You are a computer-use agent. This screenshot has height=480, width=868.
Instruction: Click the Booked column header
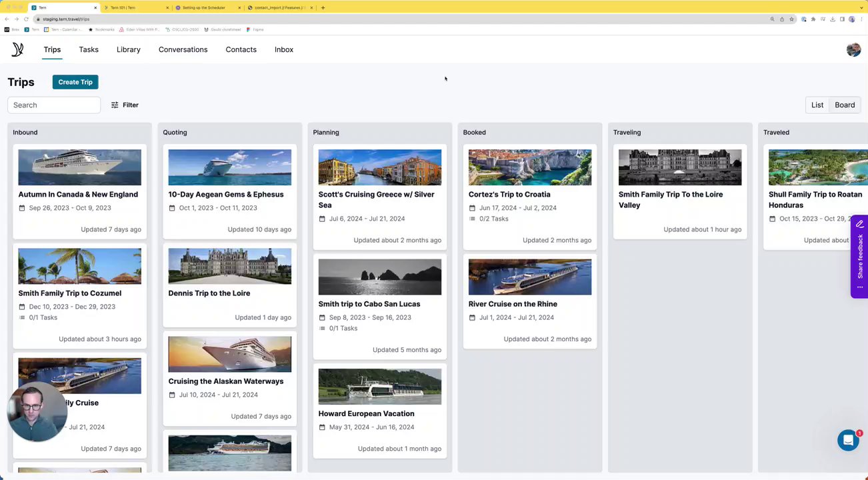pyautogui.click(x=475, y=133)
